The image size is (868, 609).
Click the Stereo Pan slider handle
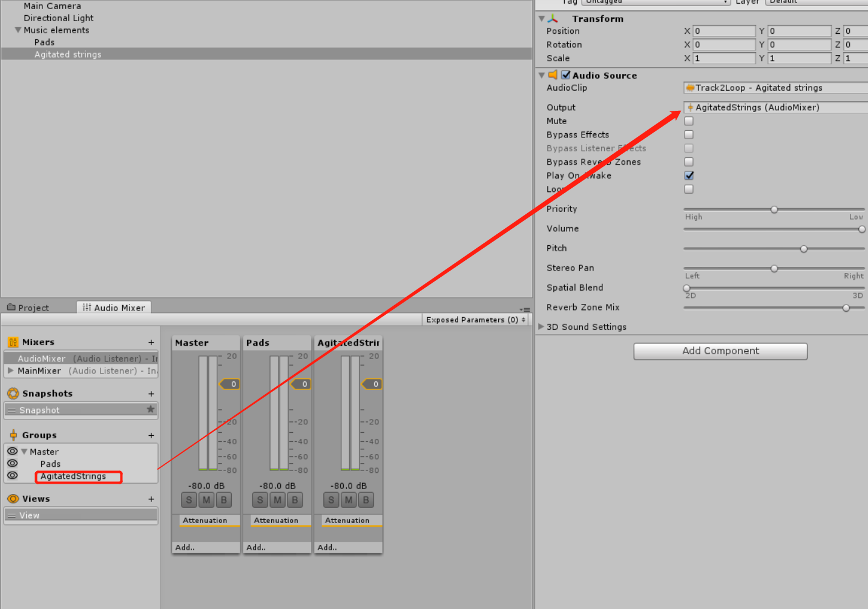click(x=774, y=268)
